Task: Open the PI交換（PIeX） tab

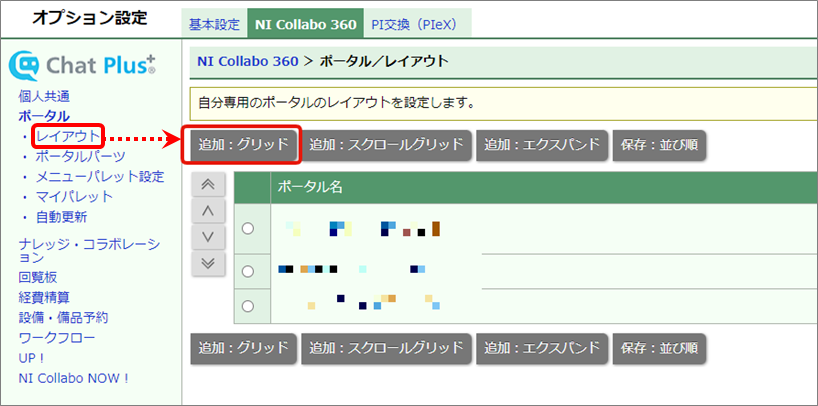Action: click(x=417, y=25)
